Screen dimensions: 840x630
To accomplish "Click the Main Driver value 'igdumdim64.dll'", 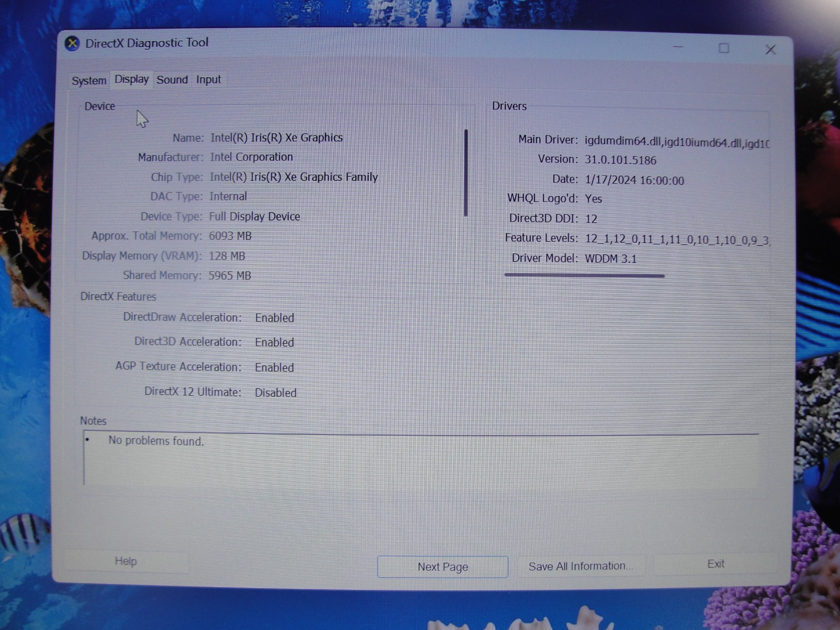I will [623, 141].
